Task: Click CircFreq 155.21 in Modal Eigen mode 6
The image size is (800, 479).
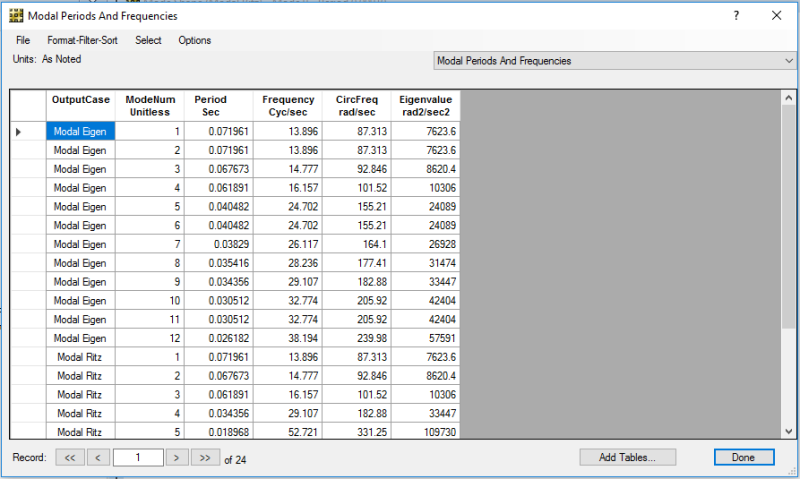Action: [x=357, y=225]
